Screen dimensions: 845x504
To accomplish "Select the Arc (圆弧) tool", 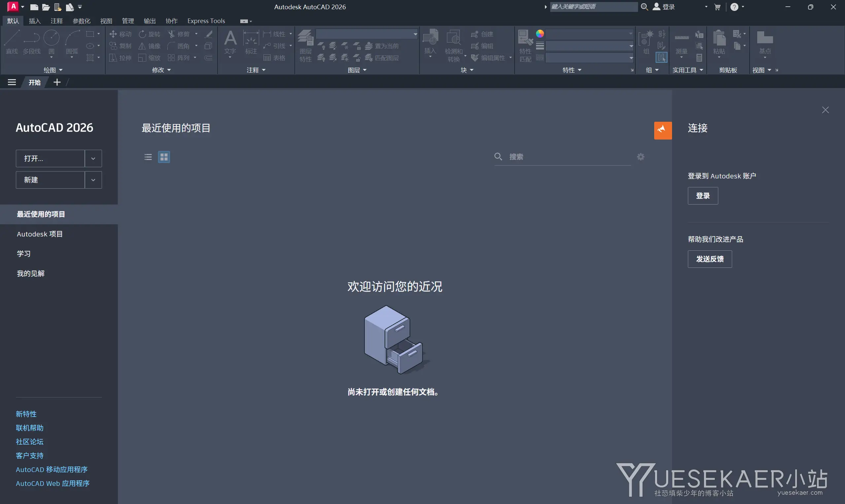I will pos(72,42).
